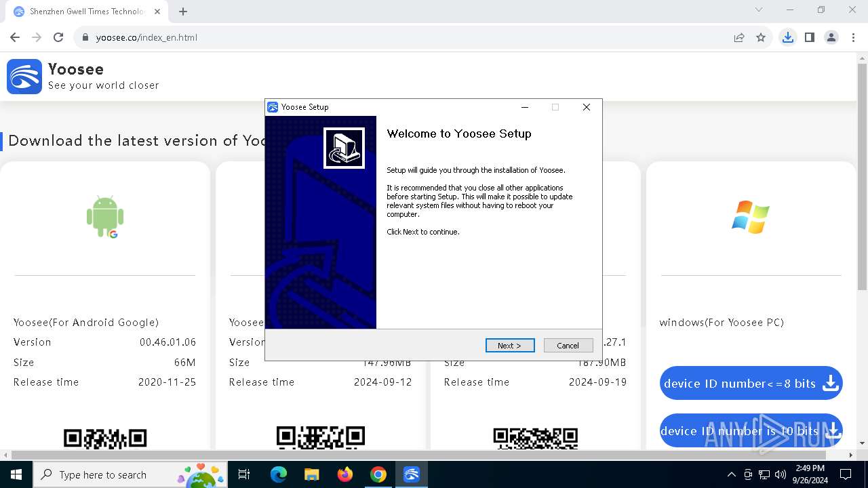Image resolution: width=868 pixels, height=488 pixels.
Task: Show hidden system tray icons
Action: coord(731,474)
